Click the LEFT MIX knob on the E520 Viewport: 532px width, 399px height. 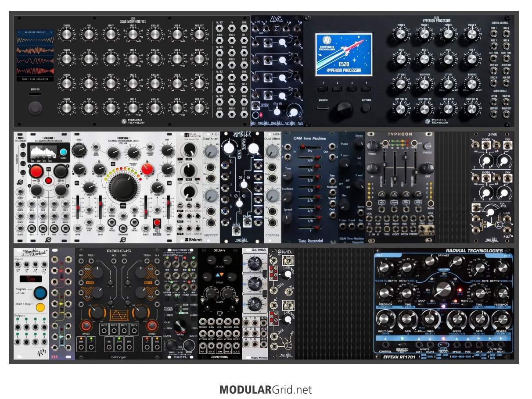click(x=448, y=85)
